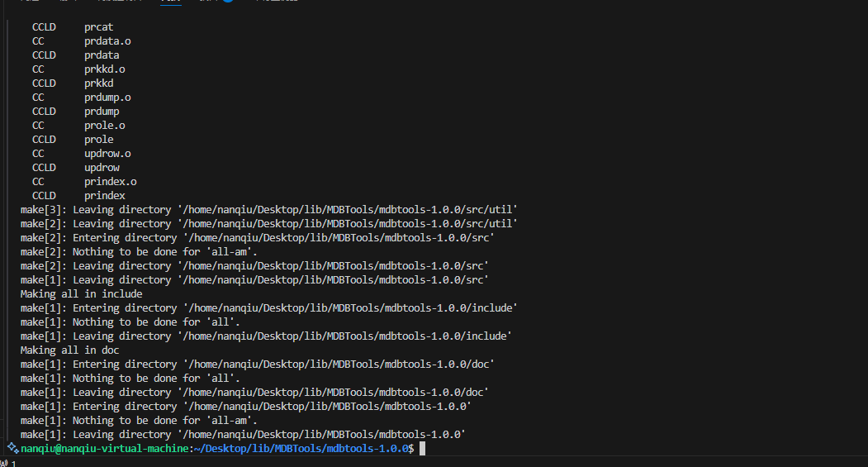The height and width of the screenshot is (467, 868).
Task: Click the make[2] Entering directory src line
Action: pos(258,238)
